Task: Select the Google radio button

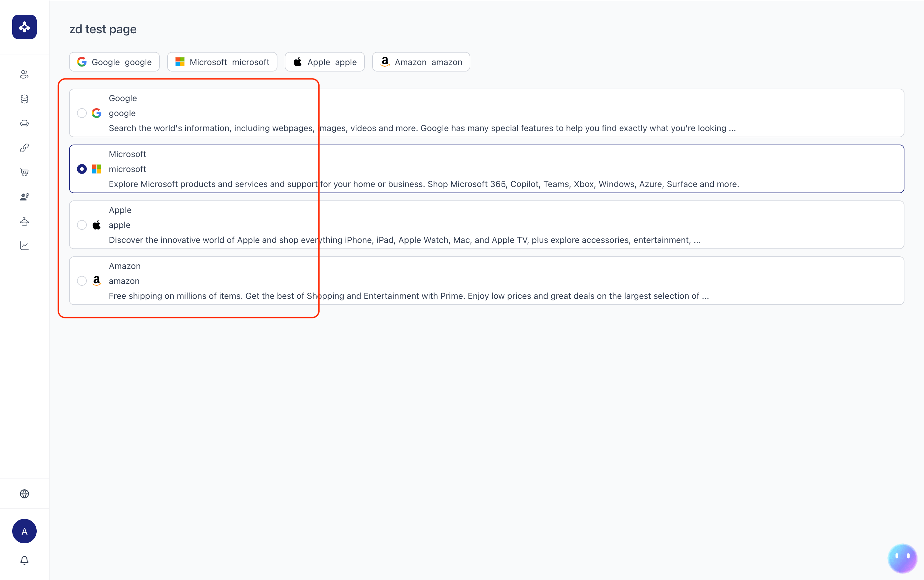Action: pos(82,113)
